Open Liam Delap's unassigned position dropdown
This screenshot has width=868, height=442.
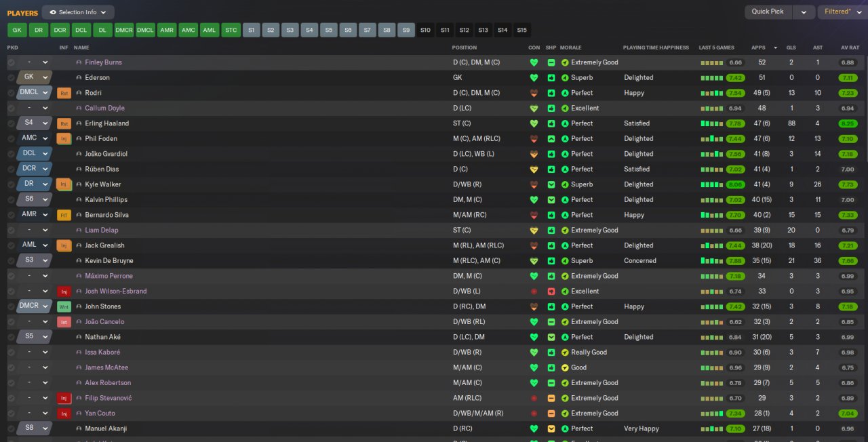click(x=35, y=230)
